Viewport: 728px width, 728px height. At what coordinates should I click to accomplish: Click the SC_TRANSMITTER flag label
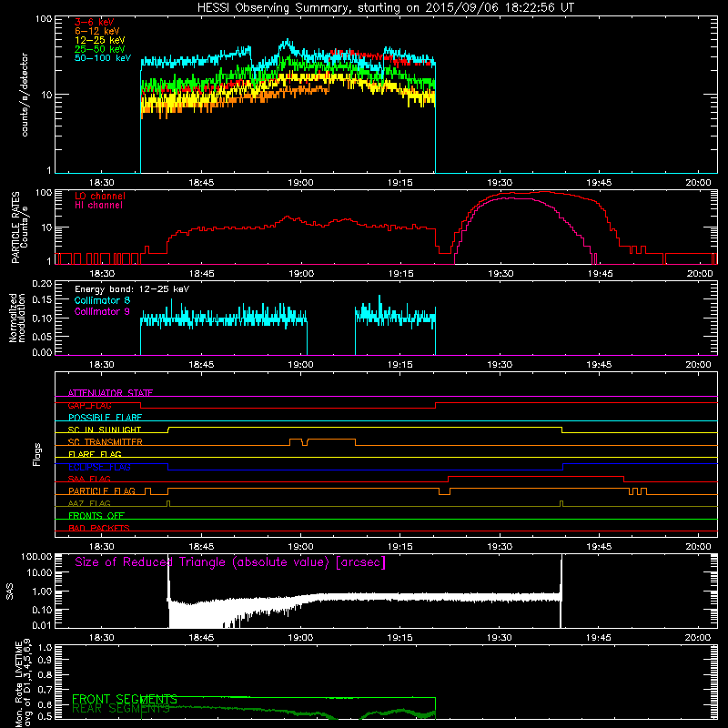[105, 442]
